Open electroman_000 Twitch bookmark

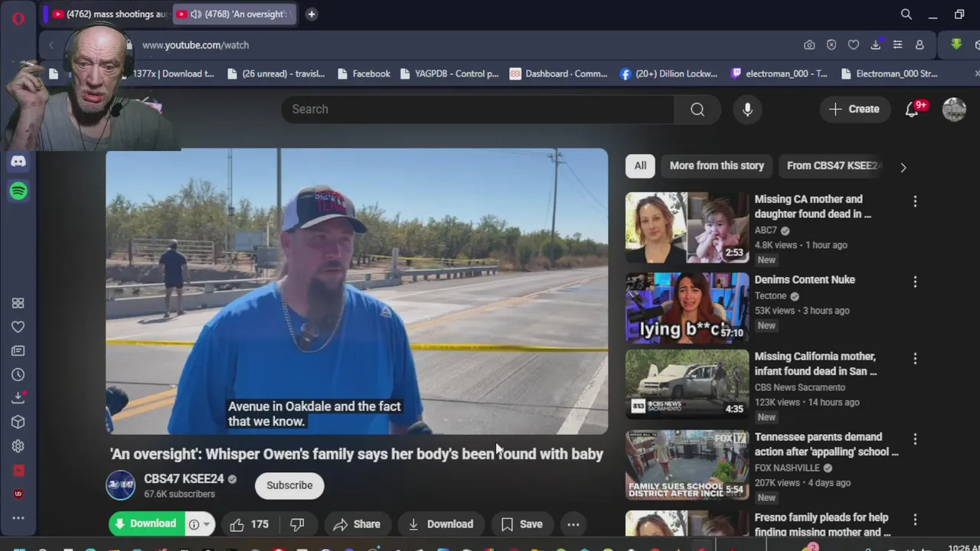pyautogui.click(x=779, y=73)
